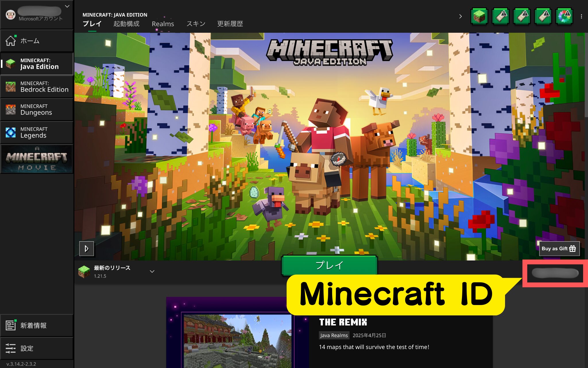Open the Realms tab
The height and width of the screenshot is (368, 588).
coord(163,24)
